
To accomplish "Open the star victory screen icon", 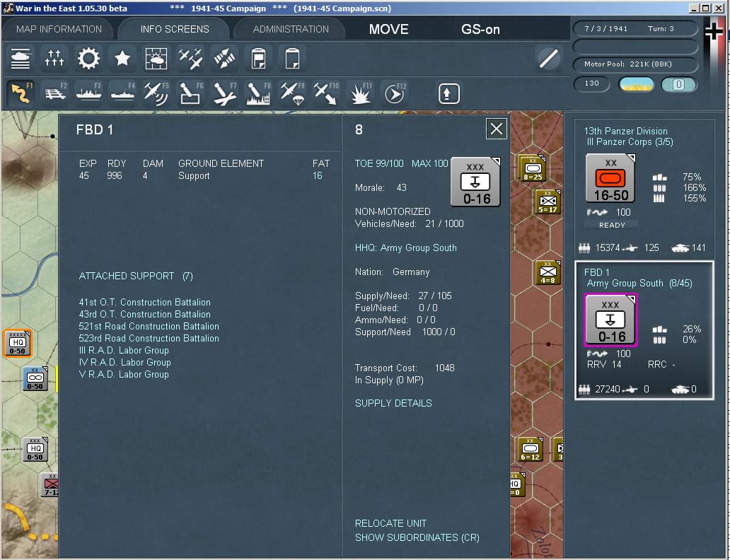I will [122, 59].
